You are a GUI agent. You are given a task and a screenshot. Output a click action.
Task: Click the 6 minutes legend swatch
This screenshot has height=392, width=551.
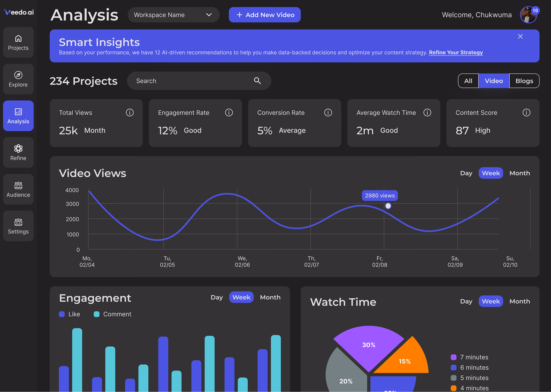(x=454, y=367)
